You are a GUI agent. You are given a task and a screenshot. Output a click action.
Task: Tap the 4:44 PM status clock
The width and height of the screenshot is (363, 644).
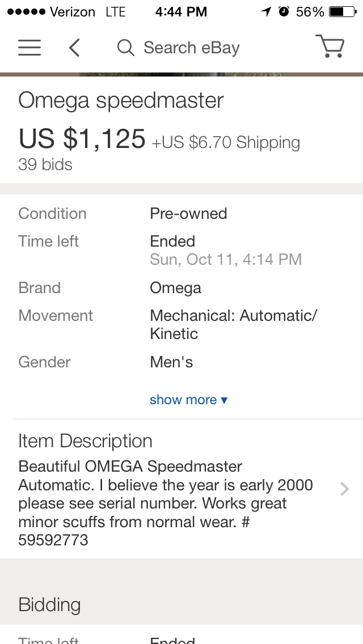[x=181, y=11]
